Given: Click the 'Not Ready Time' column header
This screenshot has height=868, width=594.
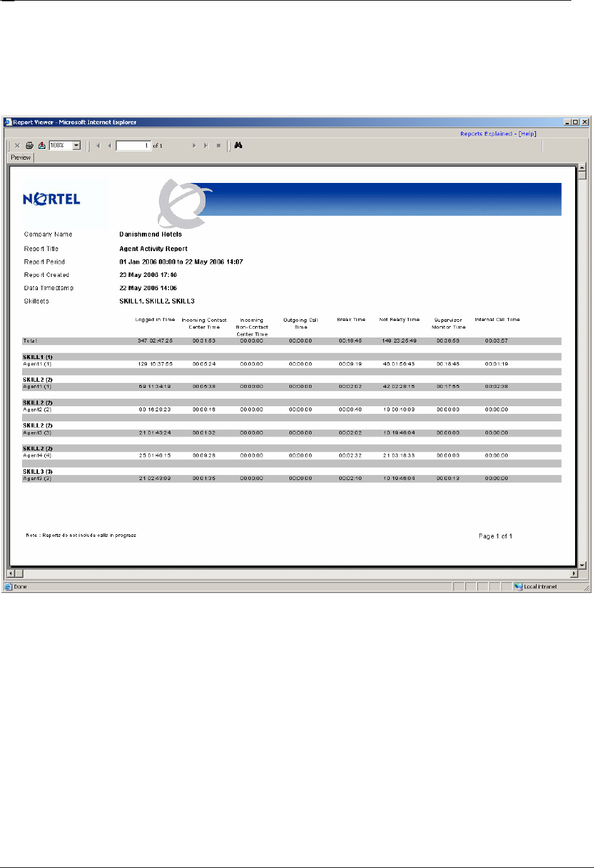Looking at the screenshot, I should coord(399,320).
